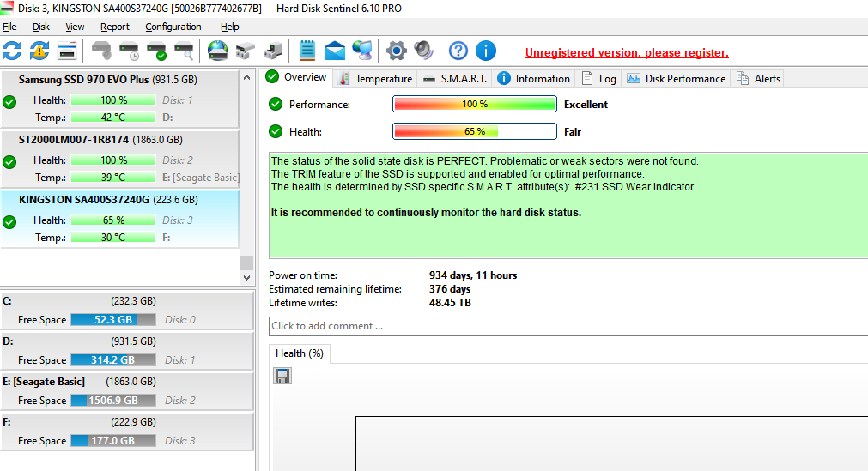Image resolution: width=868 pixels, height=471 pixels.
Task: Switch to the Temperature tab
Action: [376, 79]
